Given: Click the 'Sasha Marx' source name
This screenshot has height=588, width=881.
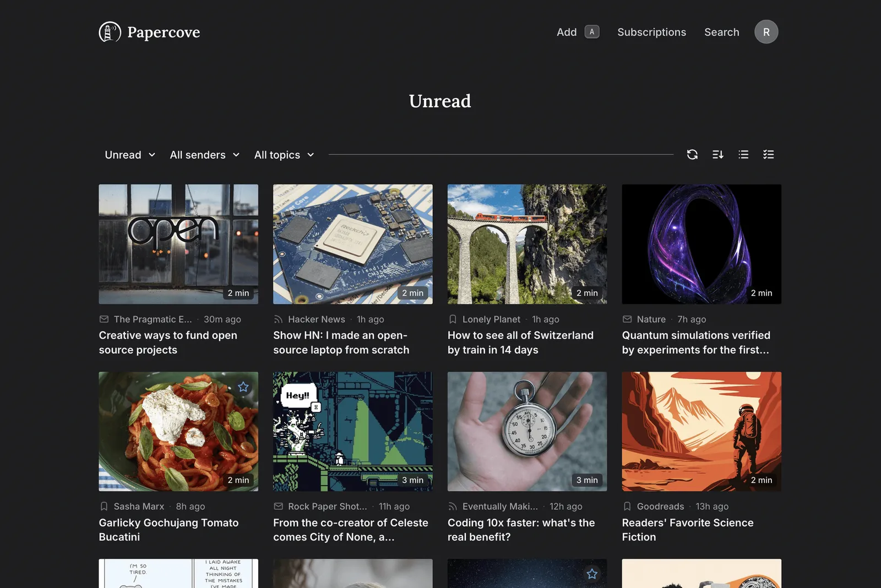Looking at the screenshot, I should [x=139, y=507].
